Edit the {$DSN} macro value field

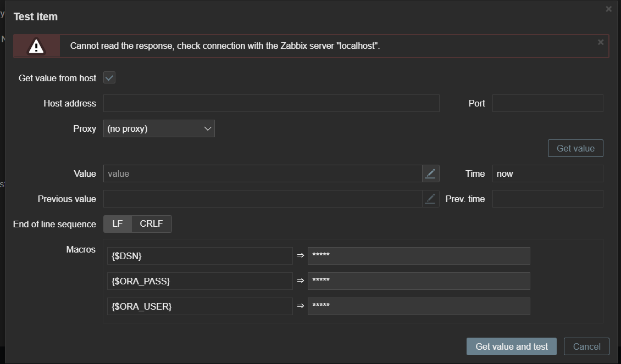[x=418, y=256]
